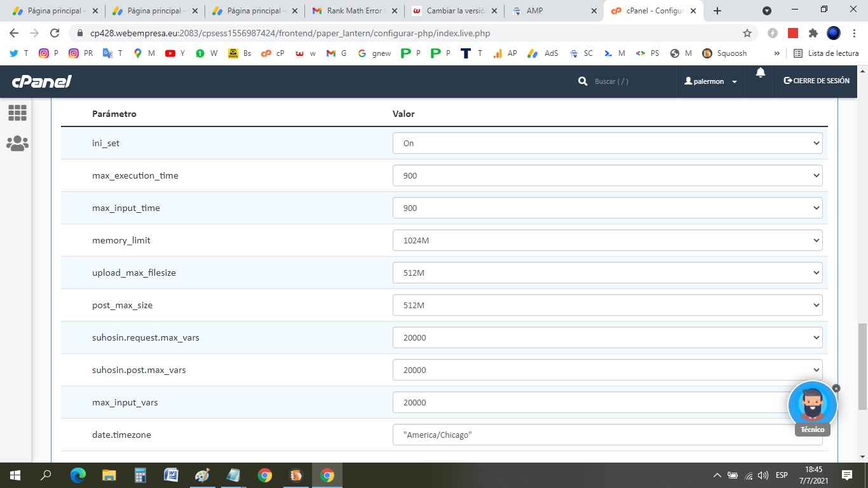Open the Squoosh bookmark
Screen dimensions: 868x488
point(724,53)
